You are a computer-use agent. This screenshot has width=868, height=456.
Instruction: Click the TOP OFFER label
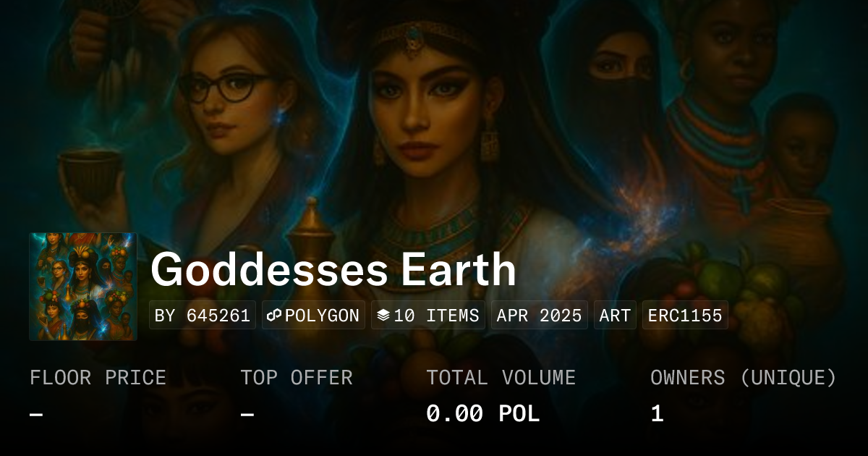[x=297, y=378]
